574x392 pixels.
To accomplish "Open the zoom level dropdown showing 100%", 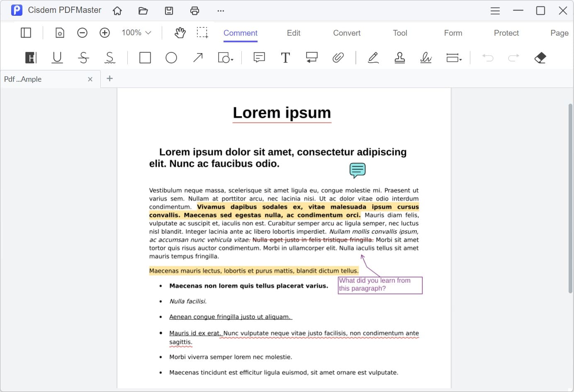I will coord(136,32).
